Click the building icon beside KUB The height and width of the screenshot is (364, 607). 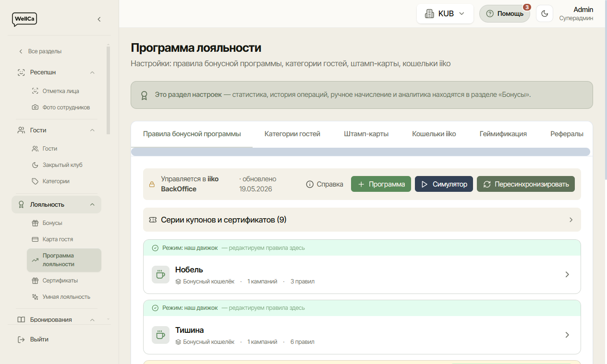pos(429,13)
